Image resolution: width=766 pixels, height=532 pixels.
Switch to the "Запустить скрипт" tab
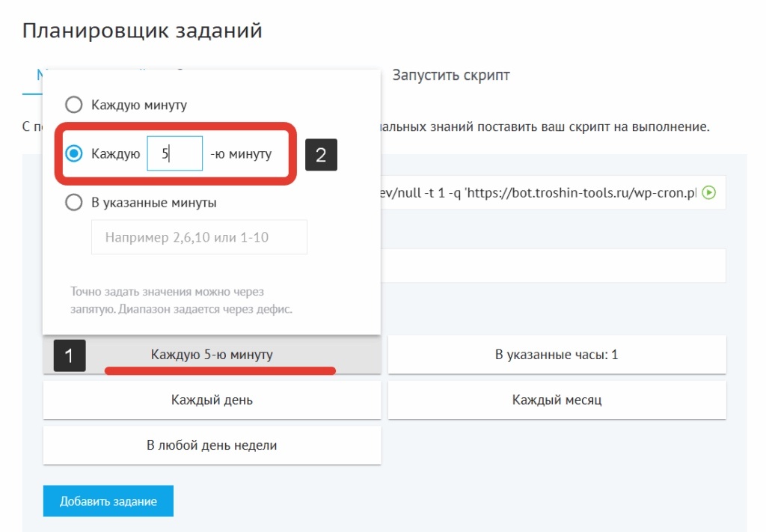(451, 76)
